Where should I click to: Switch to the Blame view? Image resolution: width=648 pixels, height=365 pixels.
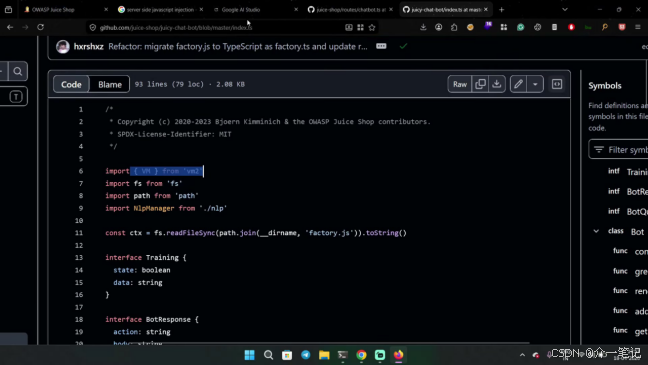110,84
